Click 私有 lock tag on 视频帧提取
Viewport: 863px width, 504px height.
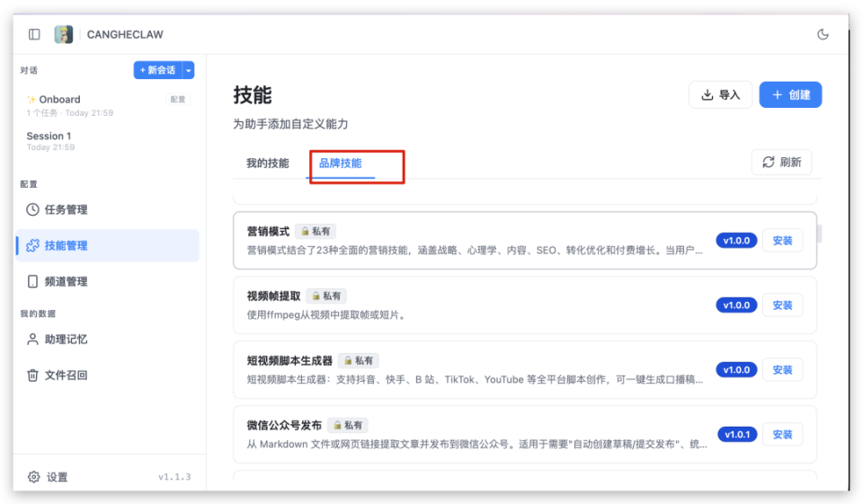pos(325,296)
